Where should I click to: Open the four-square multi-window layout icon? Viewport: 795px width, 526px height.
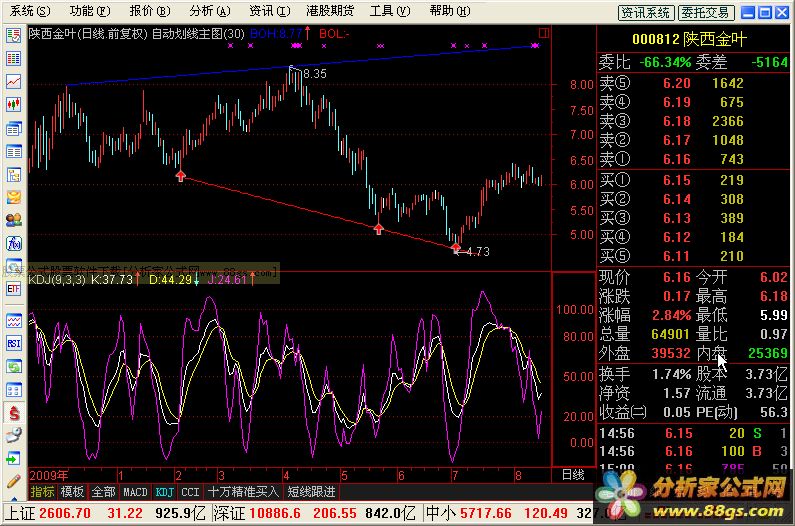(14, 390)
